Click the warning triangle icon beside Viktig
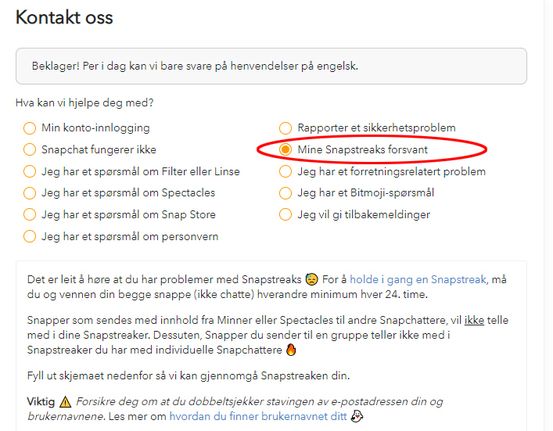 point(65,402)
